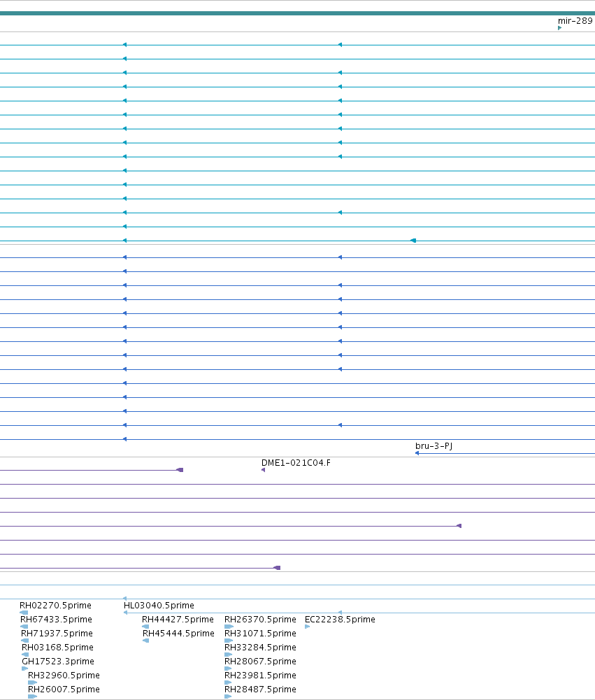The height and width of the screenshot is (700, 595).
Task: Click the mir-289 gene label
Action: (x=575, y=20)
